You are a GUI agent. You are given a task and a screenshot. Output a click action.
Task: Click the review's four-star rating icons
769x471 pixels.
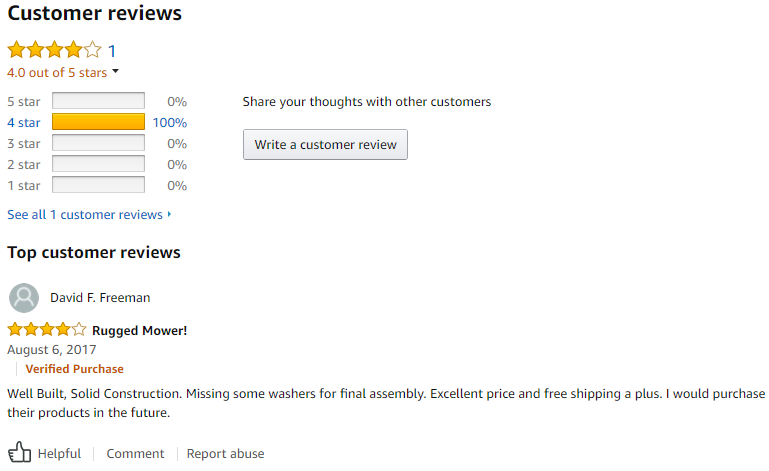tap(46, 330)
